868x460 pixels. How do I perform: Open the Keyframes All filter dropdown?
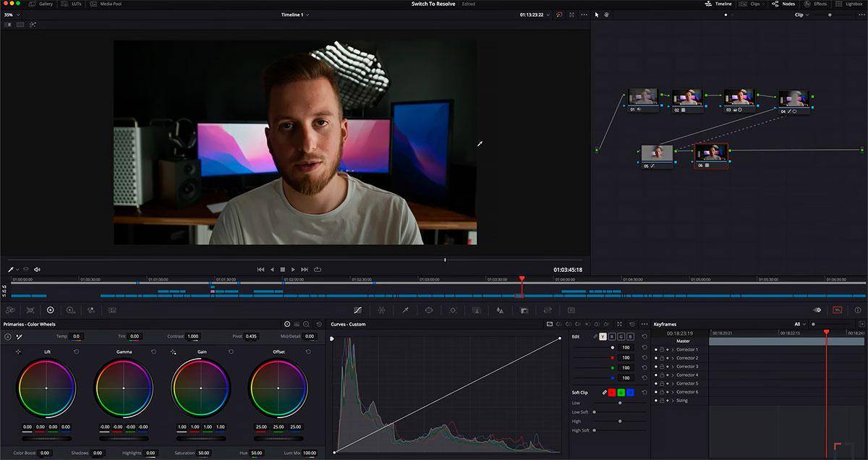pos(800,324)
